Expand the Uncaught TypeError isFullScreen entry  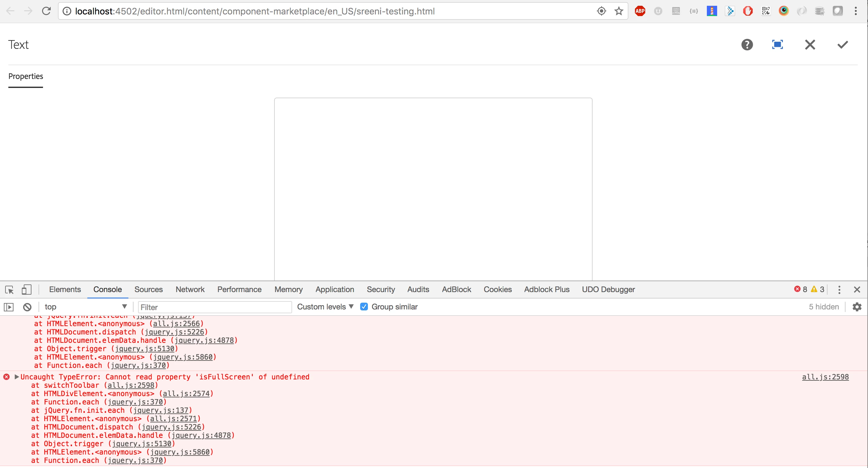tap(16, 377)
